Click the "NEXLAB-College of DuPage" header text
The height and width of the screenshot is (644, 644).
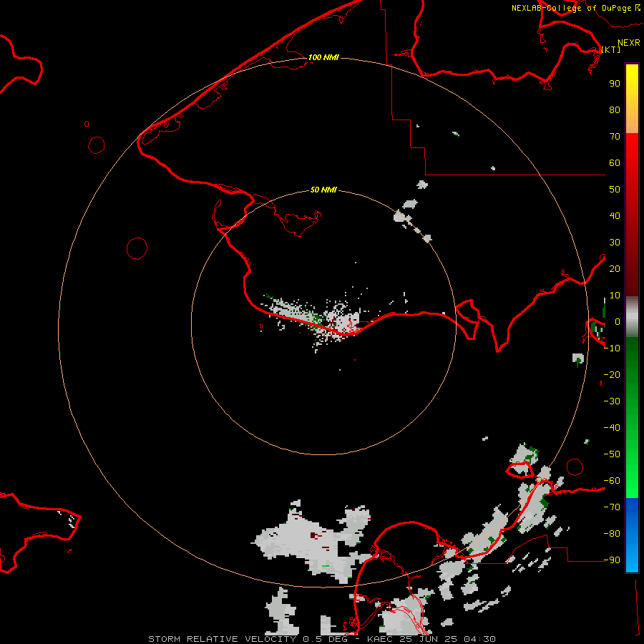point(571,8)
